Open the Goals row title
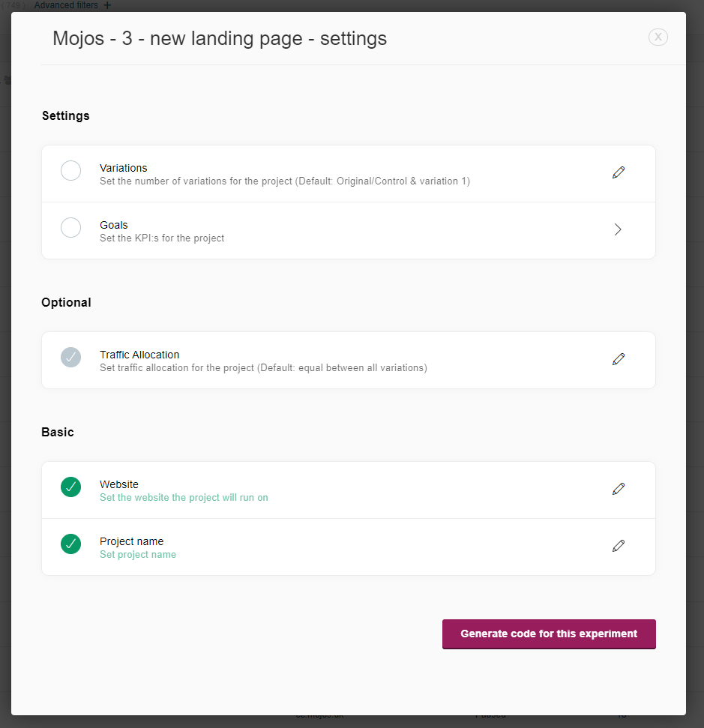 click(114, 225)
